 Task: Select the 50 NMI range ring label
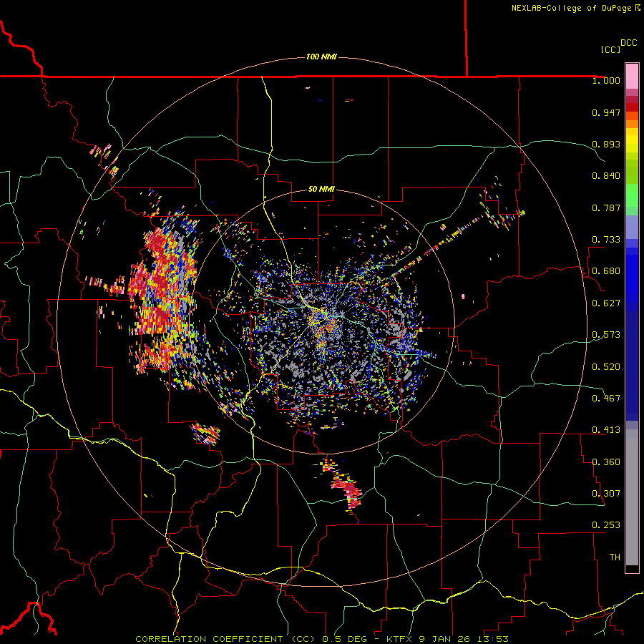(x=321, y=189)
